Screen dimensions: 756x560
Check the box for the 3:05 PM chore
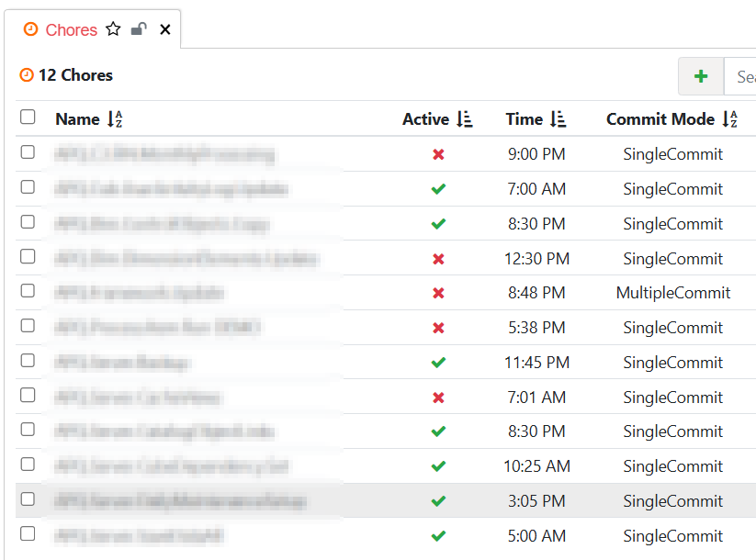(28, 499)
